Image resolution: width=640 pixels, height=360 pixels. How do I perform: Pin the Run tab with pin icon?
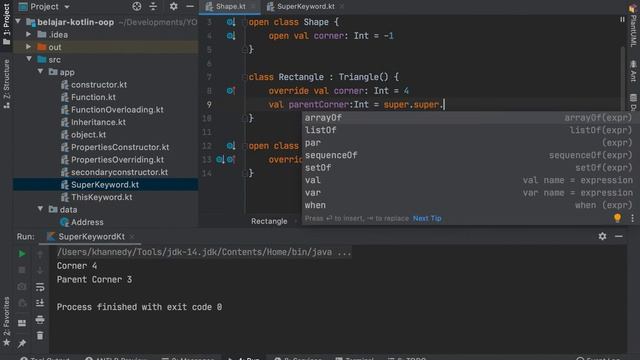22,344
